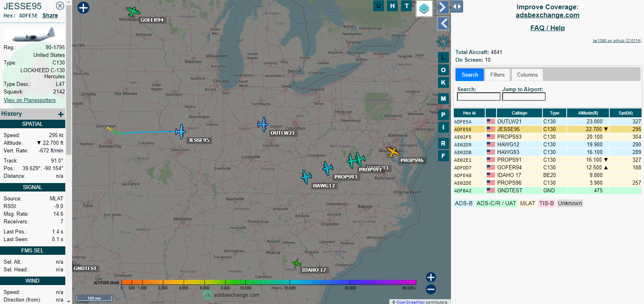The image size is (644, 304).
Task: Click the left chevron sidebar button
Action: pos(443,23)
